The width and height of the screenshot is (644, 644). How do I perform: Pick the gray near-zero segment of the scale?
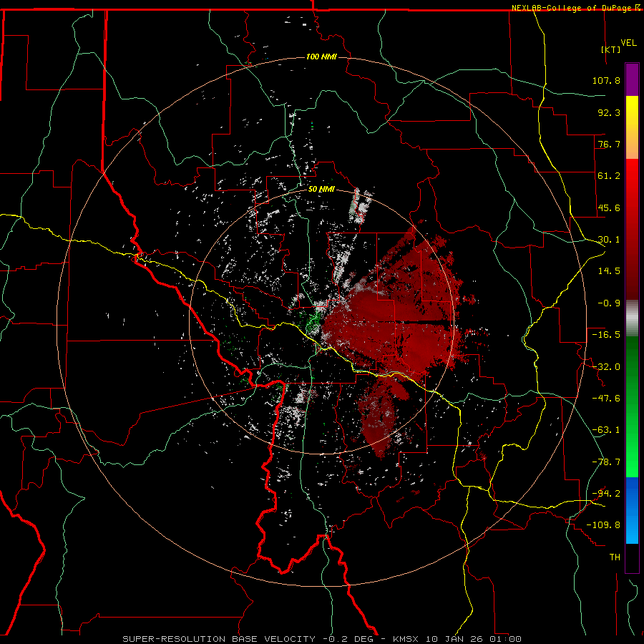(632, 318)
